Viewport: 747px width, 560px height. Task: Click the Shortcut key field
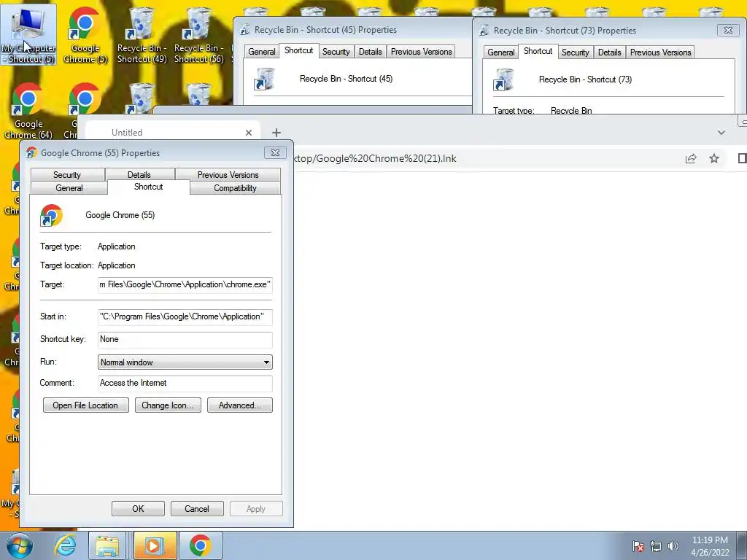click(x=185, y=340)
